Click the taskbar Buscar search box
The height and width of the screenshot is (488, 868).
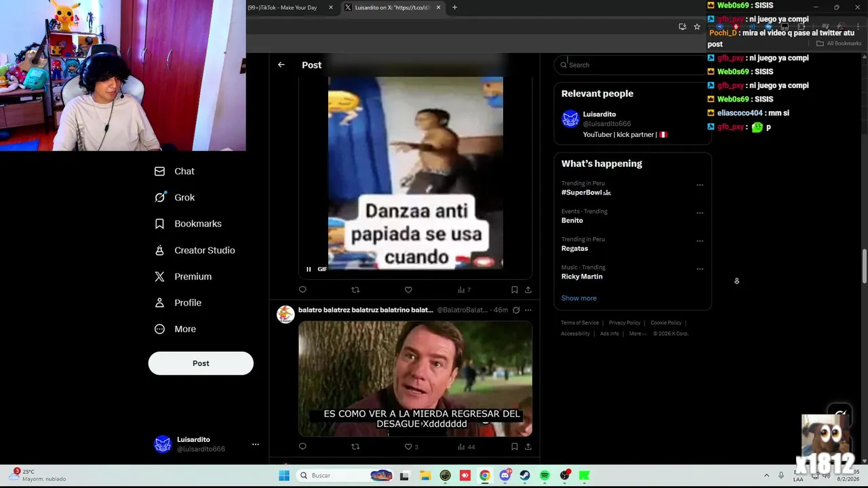(x=346, y=476)
